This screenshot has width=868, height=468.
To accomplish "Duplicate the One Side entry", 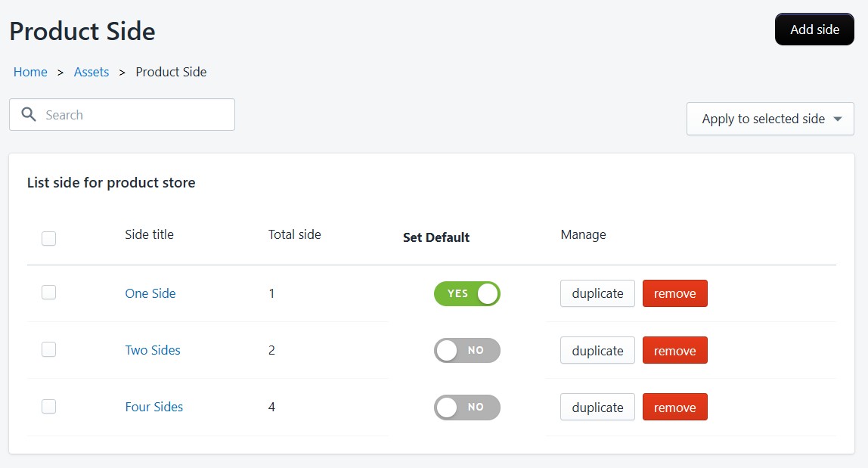I will tap(597, 293).
